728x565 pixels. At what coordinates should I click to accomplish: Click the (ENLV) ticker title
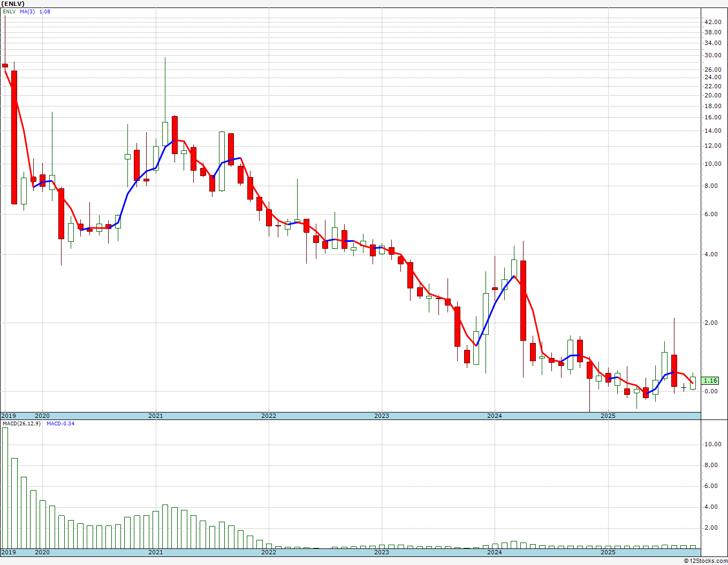click(13, 4)
